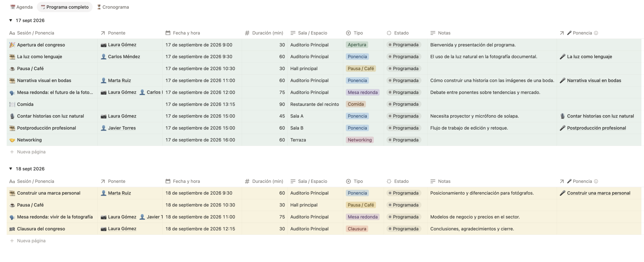This screenshot has width=644, height=262.
Task: Click the orange Comida type tag
Action: click(356, 104)
